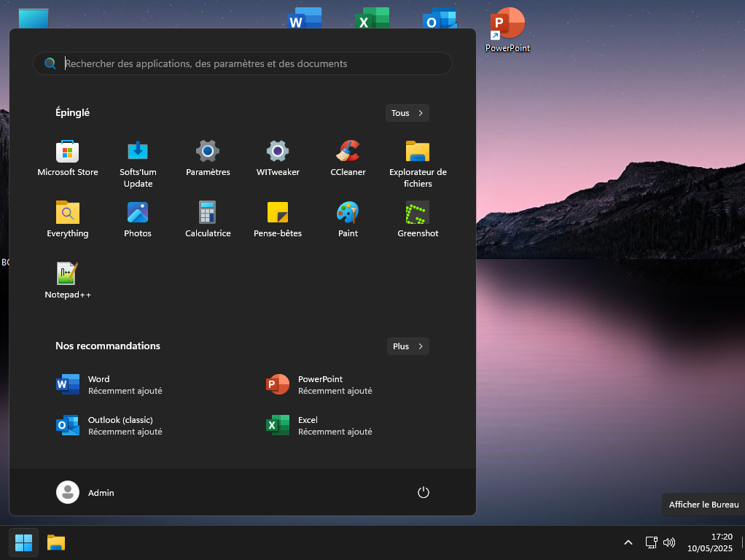The image size is (745, 560).
Task: Open network status tray icon
Action: [x=651, y=542]
